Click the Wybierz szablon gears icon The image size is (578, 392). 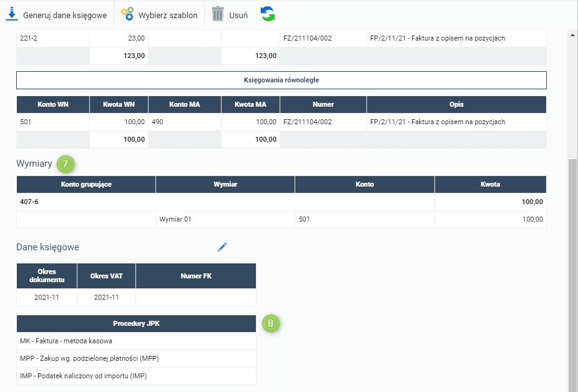[127, 14]
